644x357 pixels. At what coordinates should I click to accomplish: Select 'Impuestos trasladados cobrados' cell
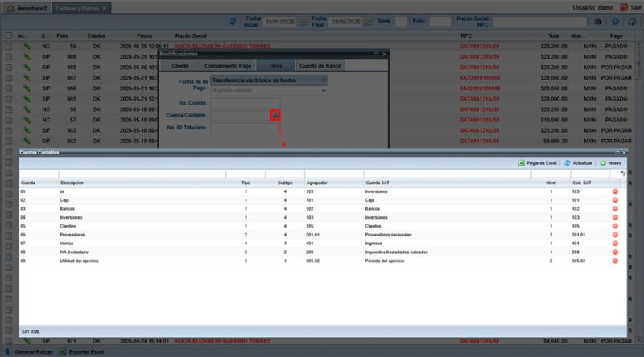396,252
